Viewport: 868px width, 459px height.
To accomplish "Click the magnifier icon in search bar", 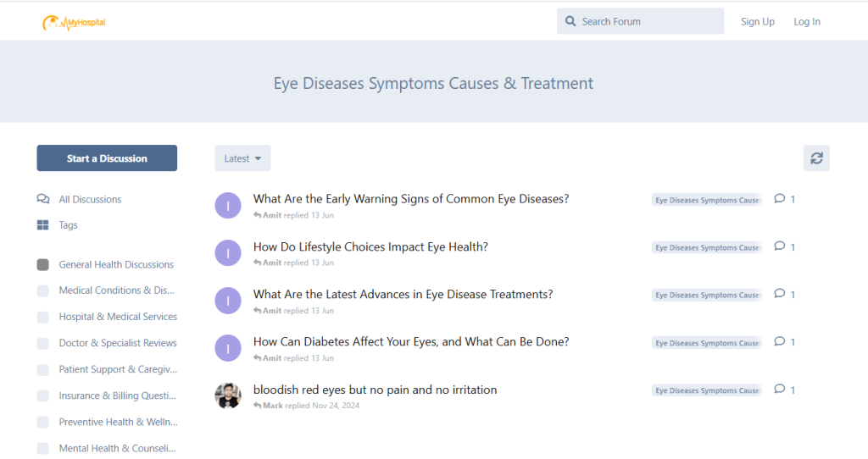I will click(570, 21).
